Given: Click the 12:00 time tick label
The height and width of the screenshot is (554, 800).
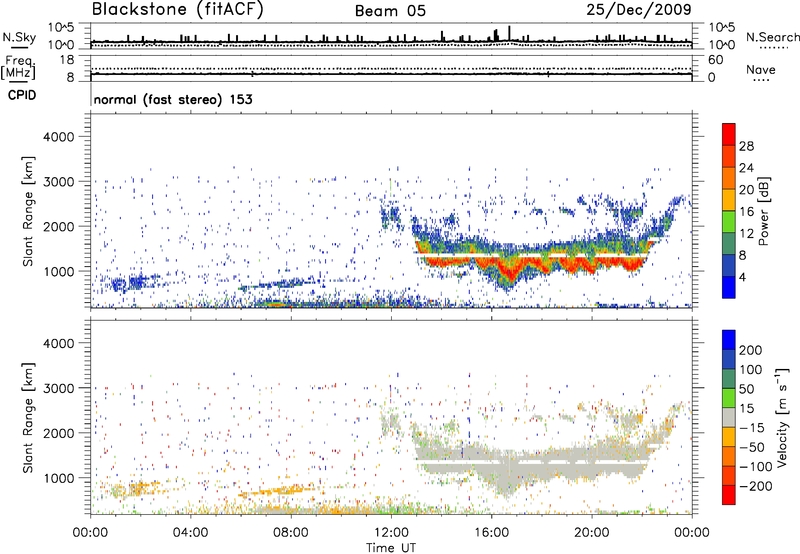Looking at the screenshot, I should pos(391,533).
